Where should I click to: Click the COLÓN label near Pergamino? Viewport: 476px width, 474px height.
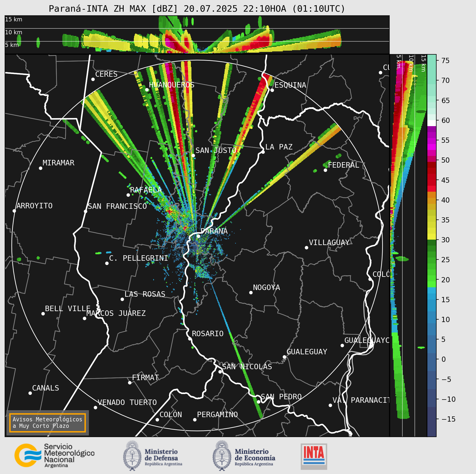(171, 414)
